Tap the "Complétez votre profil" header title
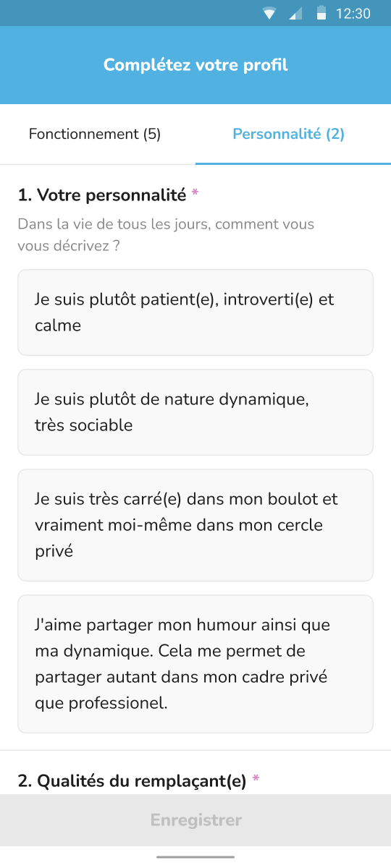Screen dimensions: 391x868 pyautogui.click(x=195, y=65)
